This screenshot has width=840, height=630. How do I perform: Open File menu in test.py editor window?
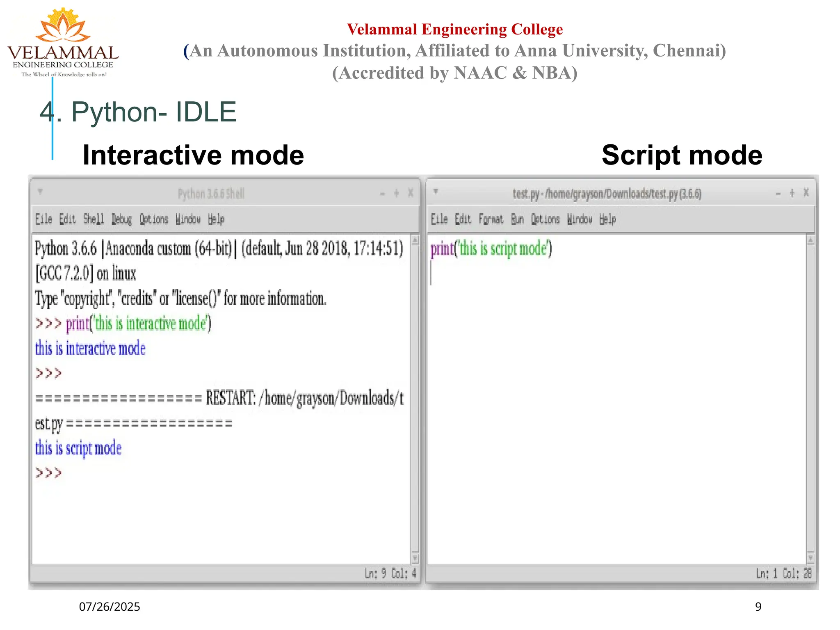pyautogui.click(x=439, y=219)
